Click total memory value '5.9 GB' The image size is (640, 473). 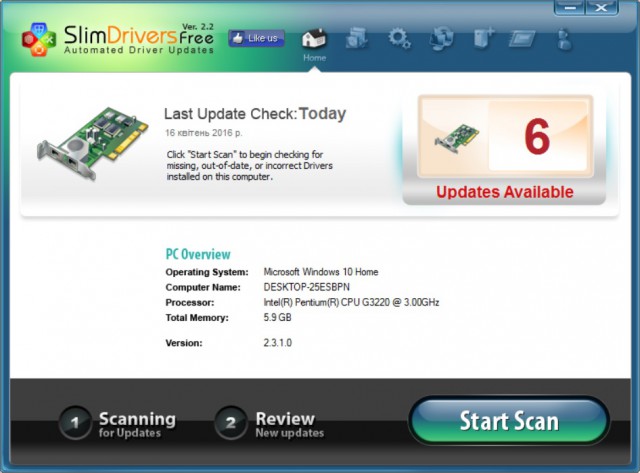click(277, 318)
